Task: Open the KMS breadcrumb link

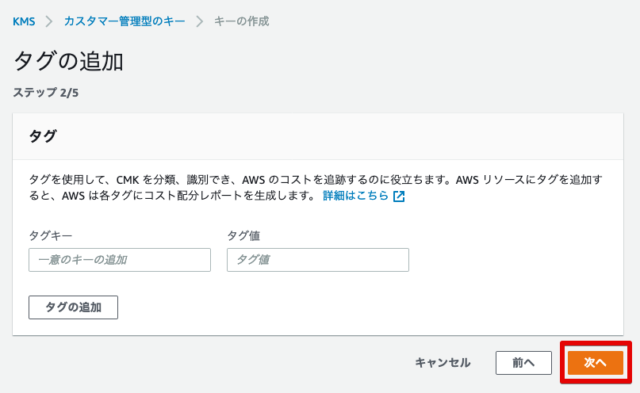Action: 24,21
